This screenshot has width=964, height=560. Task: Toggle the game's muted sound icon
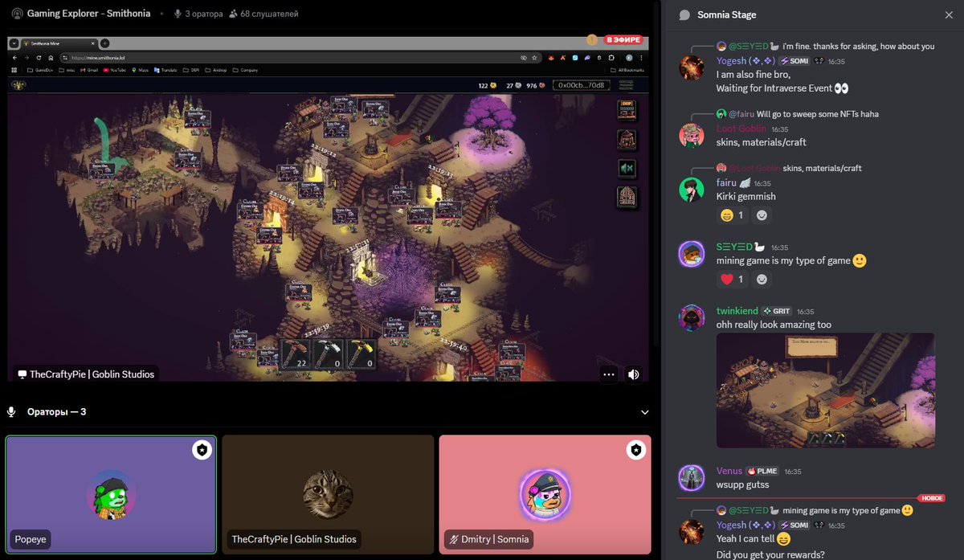pyautogui.click(x=626, y=169)
